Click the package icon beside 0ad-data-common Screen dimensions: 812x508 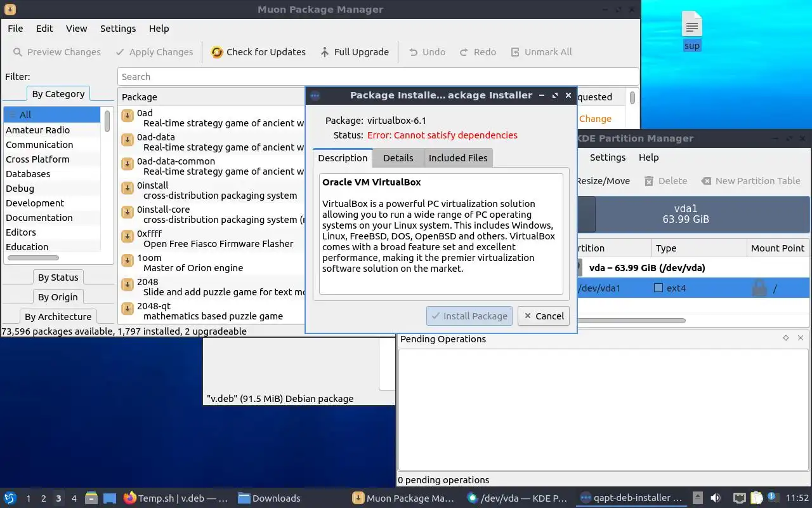tap(127, 163)
